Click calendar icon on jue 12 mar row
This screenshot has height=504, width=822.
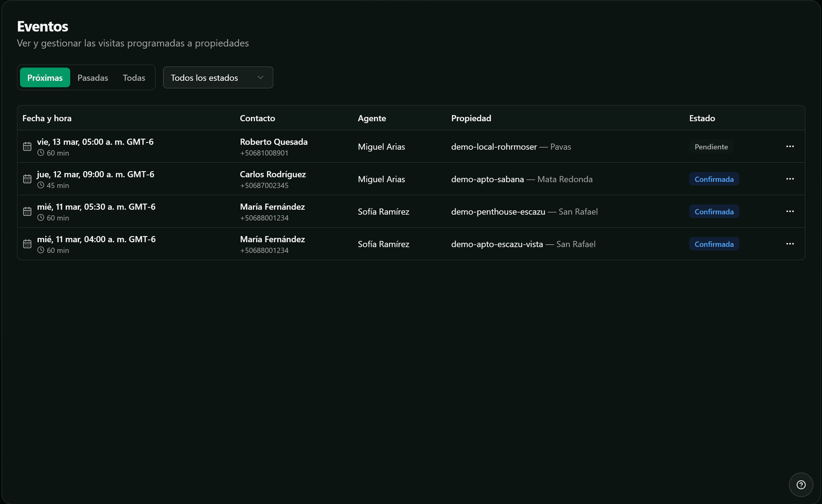pyautogui.click(x=27, y=179)
